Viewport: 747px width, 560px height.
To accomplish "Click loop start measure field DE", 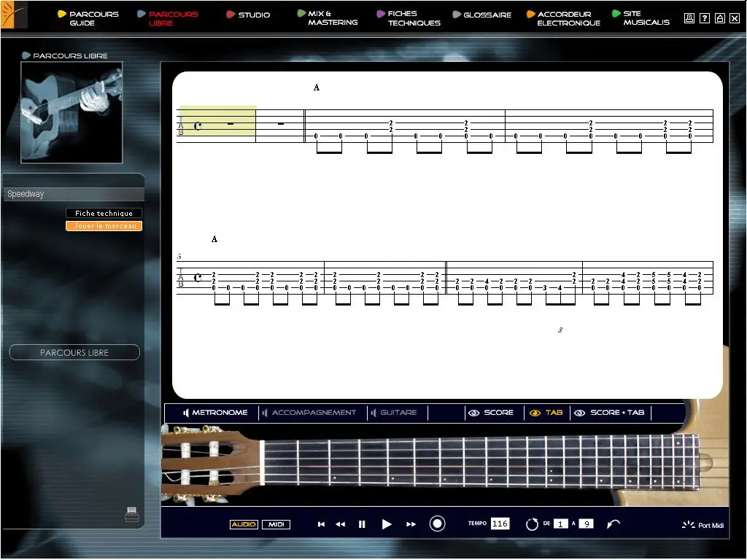I will [561, 524].
